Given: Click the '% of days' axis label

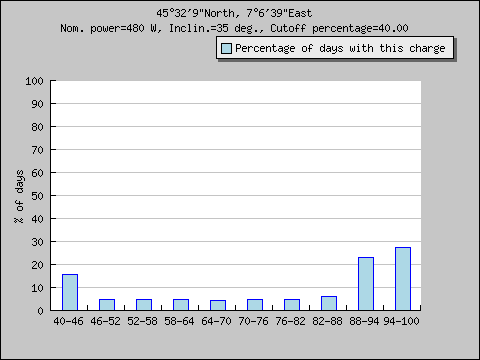Looking at the screenshot, I should point(19,196).
